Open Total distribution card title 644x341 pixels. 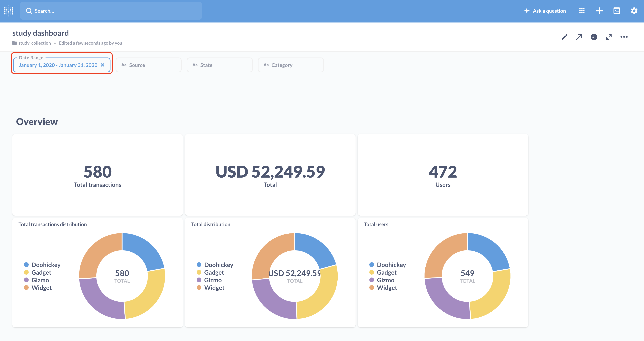click(x=211, y=224)
